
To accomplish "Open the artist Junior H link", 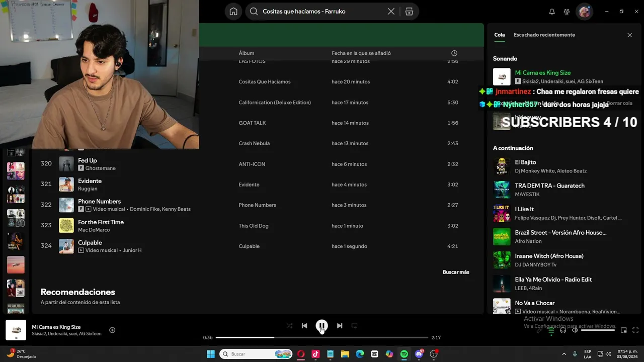I will [x=132, y=250].
